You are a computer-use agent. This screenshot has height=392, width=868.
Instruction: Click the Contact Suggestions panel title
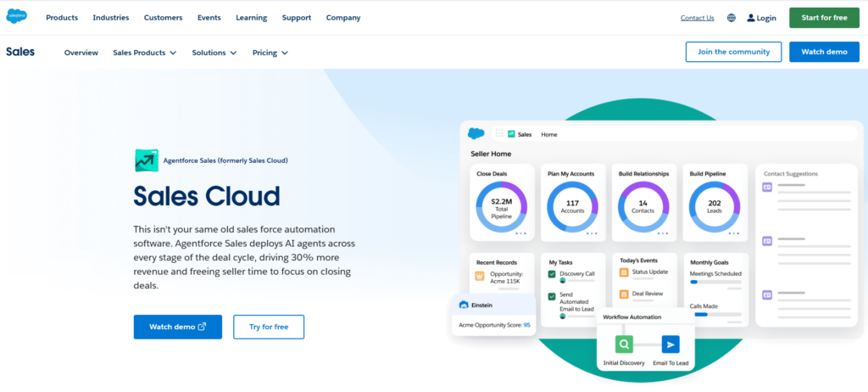pyautogui.click(x=791, y=174)
